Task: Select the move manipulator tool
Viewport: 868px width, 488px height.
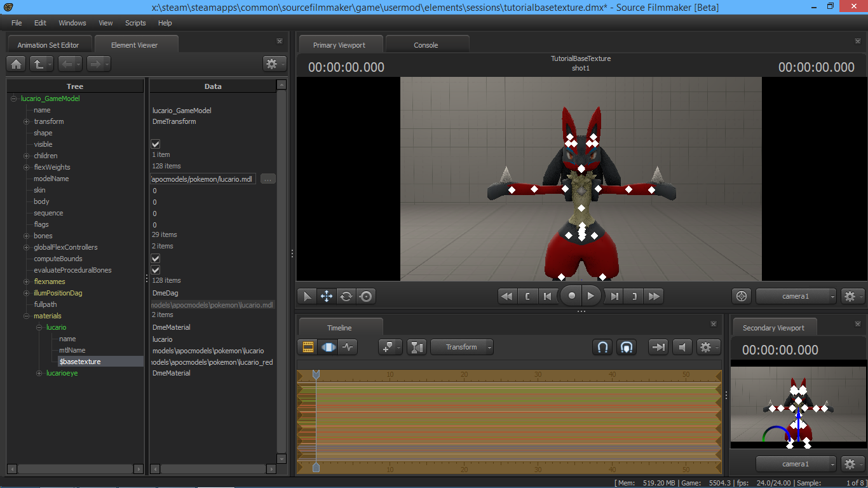Action: tap(327, 296)
